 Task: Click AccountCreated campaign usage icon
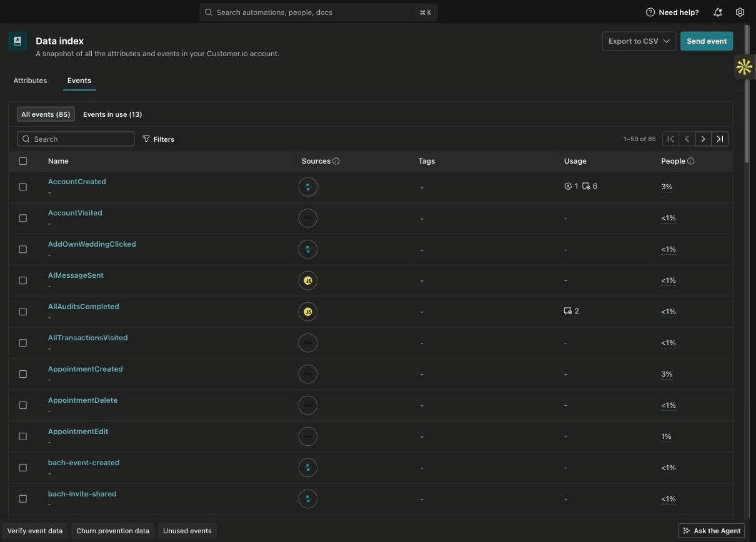tap(586, 186)
